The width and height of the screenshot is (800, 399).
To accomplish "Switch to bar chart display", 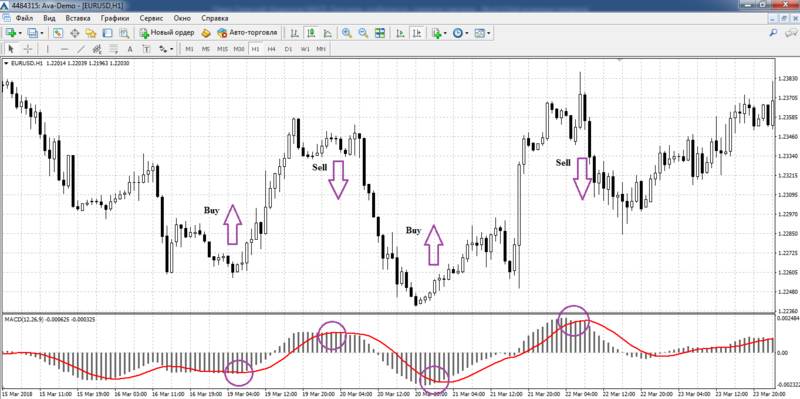I will coord(294,33).
